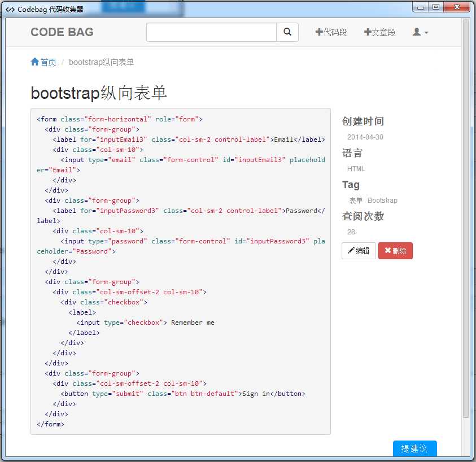
Task: Open the 提建议 feedback button
Action: click(414, 448)
